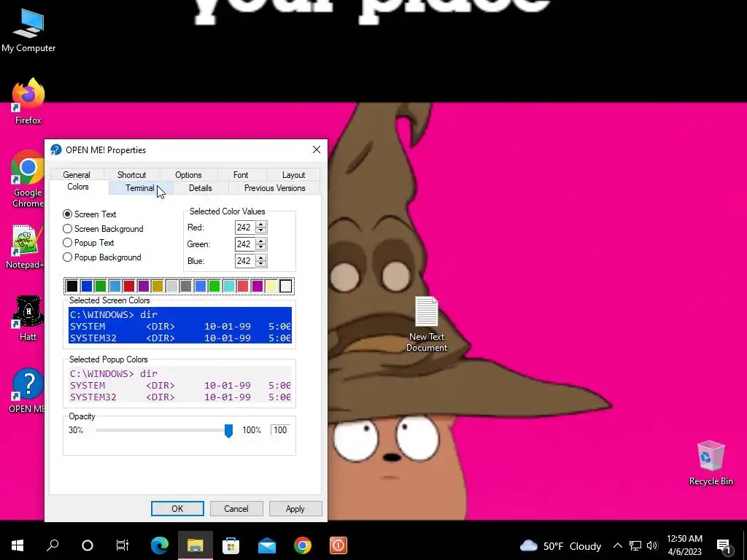Increase the Green color value
Screen dimensions: 747x560
(260, 241)
